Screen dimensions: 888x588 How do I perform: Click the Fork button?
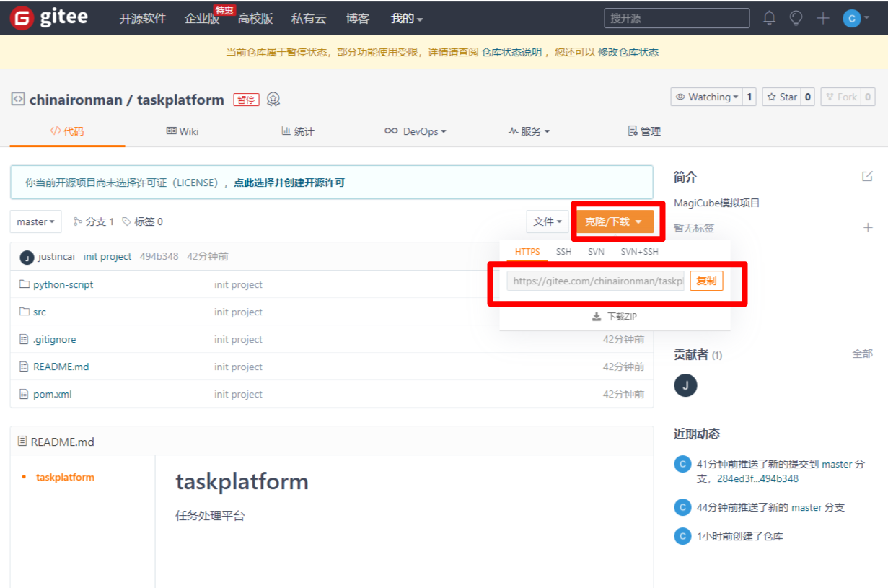click(x=841, y=97)
